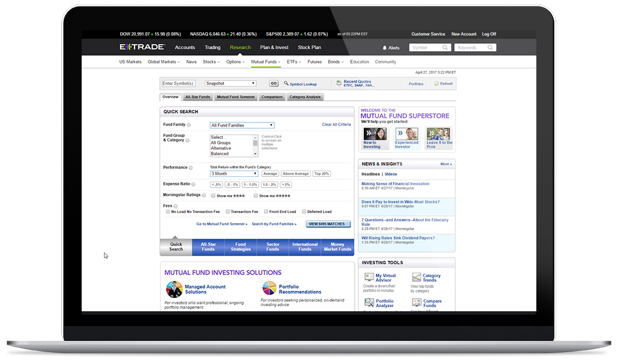Toggle the Above Average performance filter
This screenshot has width=618, height=364.
pos(295,173)
